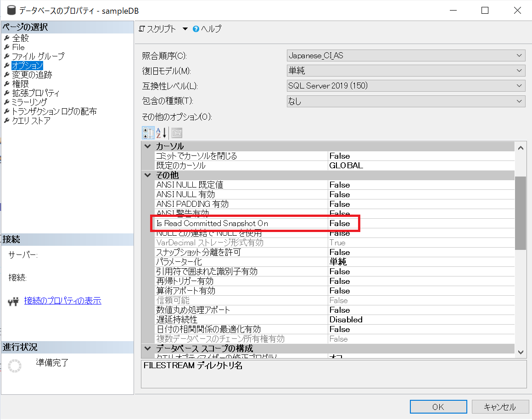Click the OK button

[x=437, y=406]
